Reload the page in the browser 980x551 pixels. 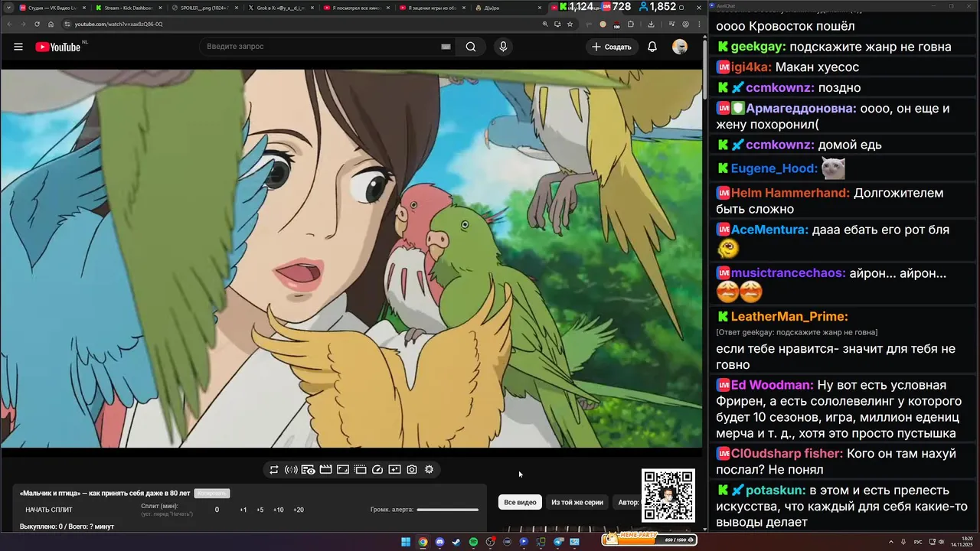coord(37,24)
